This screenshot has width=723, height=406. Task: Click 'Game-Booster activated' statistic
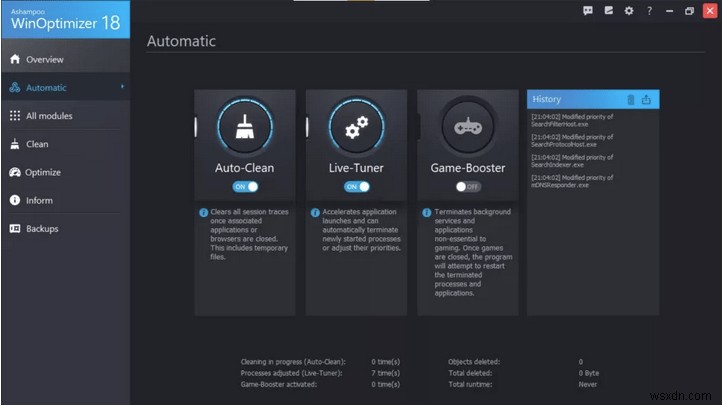(x=279, y=384)
